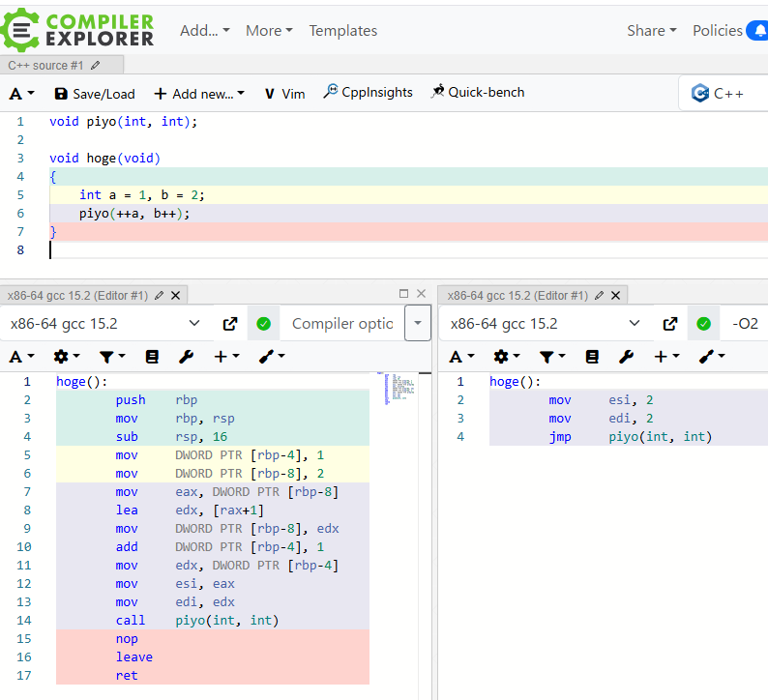Image resolution: width=768 pixels, height=700 pixels.
Task: Open right Filter funnel menu
Action: coord(552,357)
